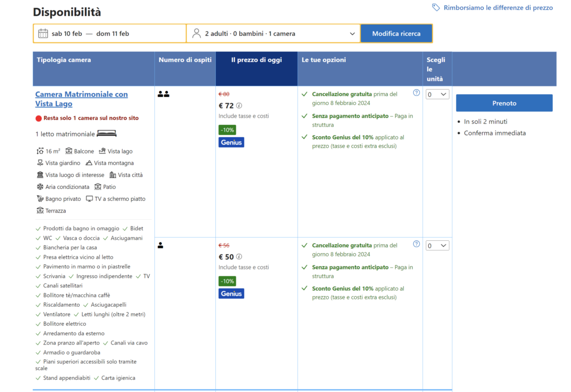Image resolution: width=571 pixels, height=392 pixels.
Task: Click the info icon next to € 72
Action: pos(239,105)
